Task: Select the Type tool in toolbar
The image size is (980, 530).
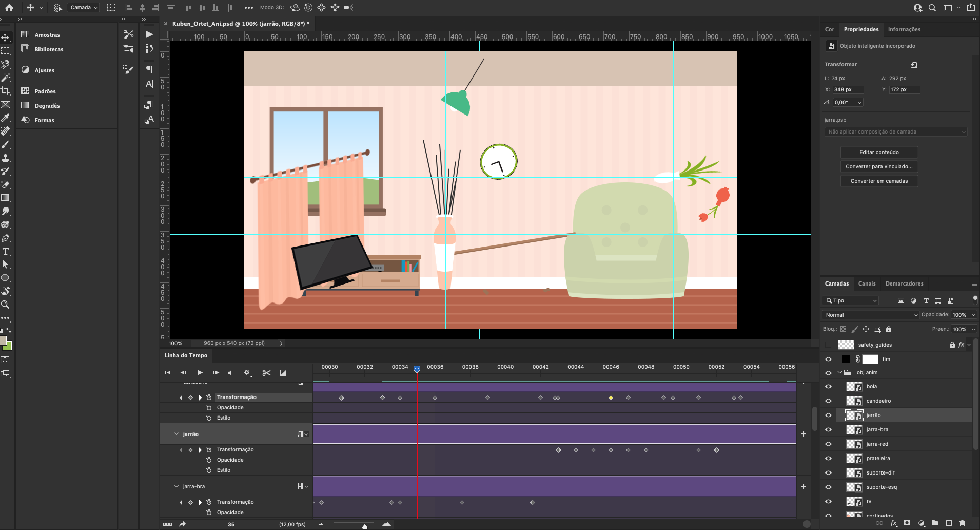Action: coord(6,251)
